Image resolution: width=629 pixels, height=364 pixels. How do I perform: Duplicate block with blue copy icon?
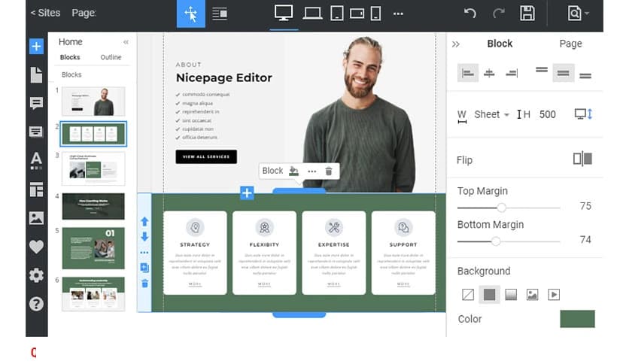pyautogui.click(x=144, y=268)
